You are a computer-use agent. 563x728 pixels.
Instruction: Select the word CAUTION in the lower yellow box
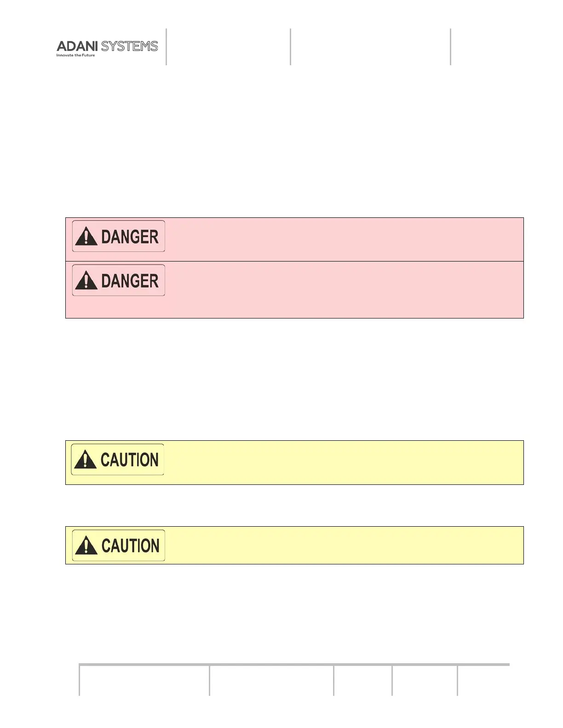click(x=130, y=546)
